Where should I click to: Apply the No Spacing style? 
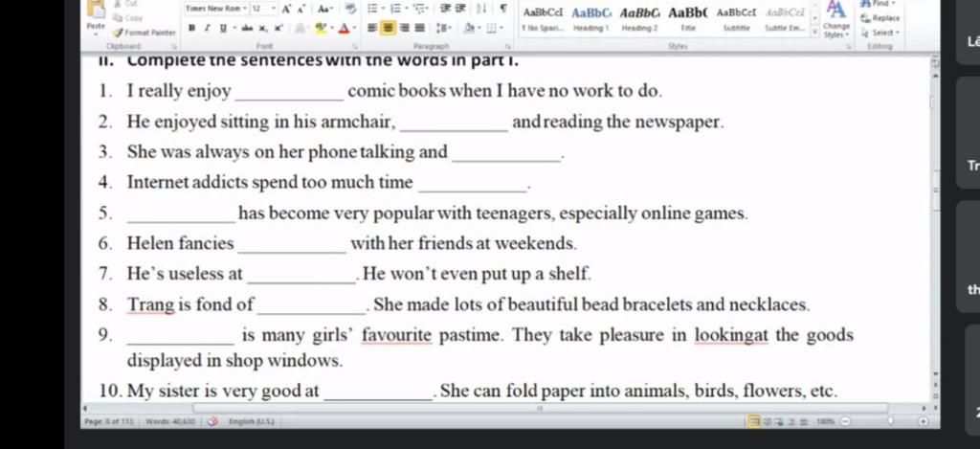click(x=543, y=19)
